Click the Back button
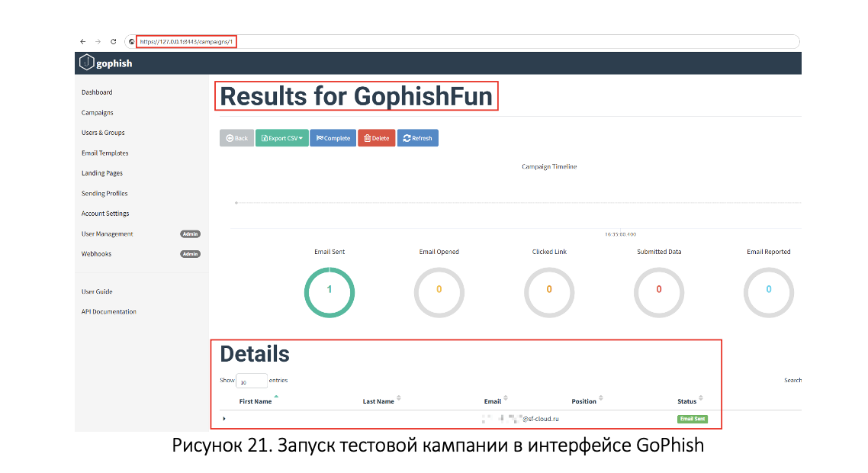This screenshot has height=473, width=868. [x=237, y=138]
